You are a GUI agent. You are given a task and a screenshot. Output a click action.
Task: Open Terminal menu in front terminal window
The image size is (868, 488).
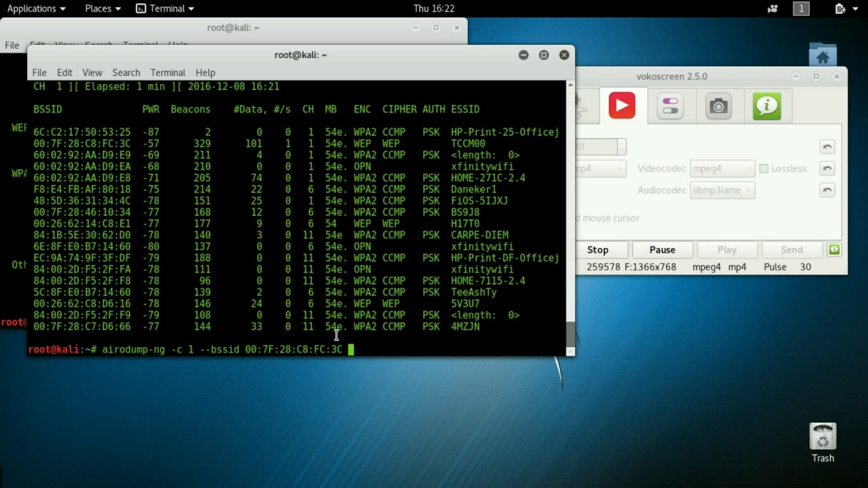[x=167, y=73]
